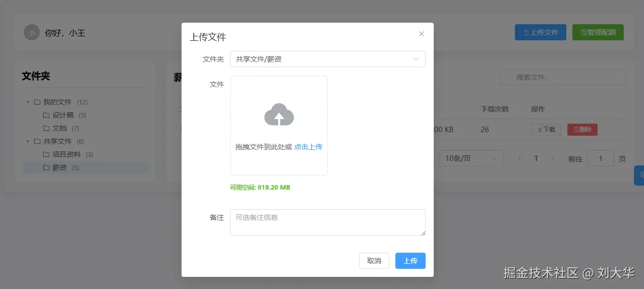Open the 文件夹 dropdown showing 共享文件/薪资
Viewport: 644px width, 289px height.
[327, 59]
